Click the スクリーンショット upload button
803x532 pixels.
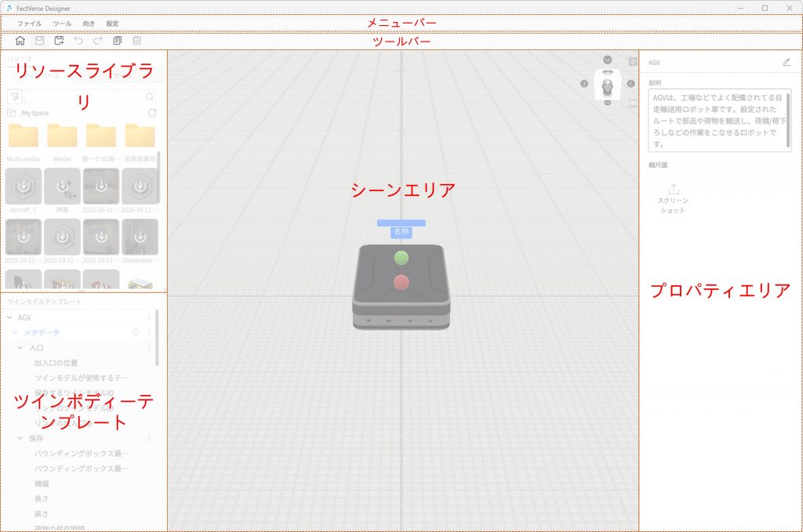(672, 198)
